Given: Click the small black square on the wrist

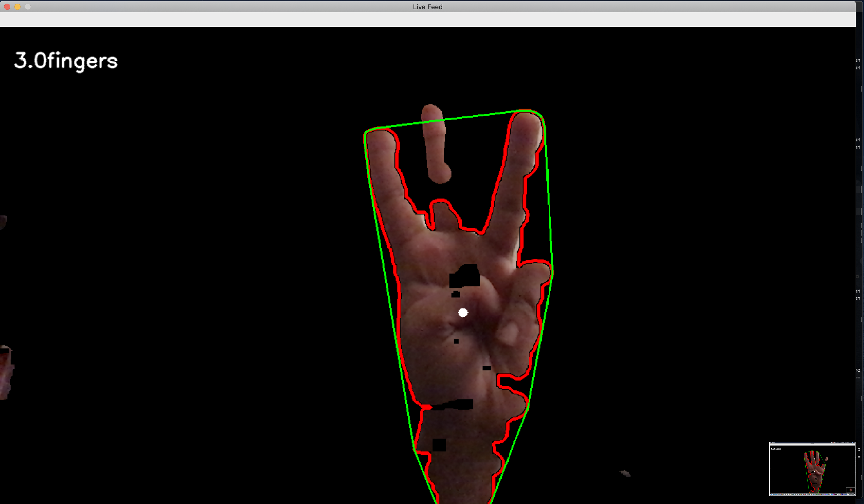Looking at the screenshot, I should point(439,445).
